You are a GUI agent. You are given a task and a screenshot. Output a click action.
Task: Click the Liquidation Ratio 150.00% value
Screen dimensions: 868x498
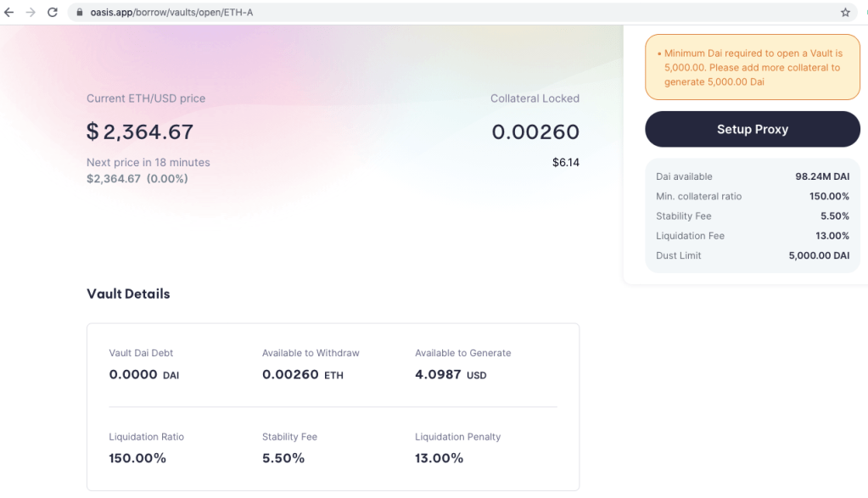coord(137,458)
